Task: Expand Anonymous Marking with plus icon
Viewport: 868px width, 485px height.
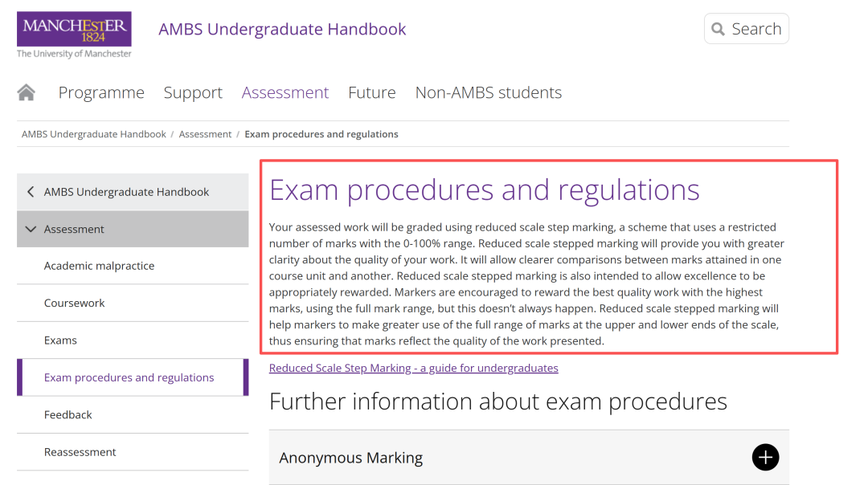Action: (x=765, y=458)
